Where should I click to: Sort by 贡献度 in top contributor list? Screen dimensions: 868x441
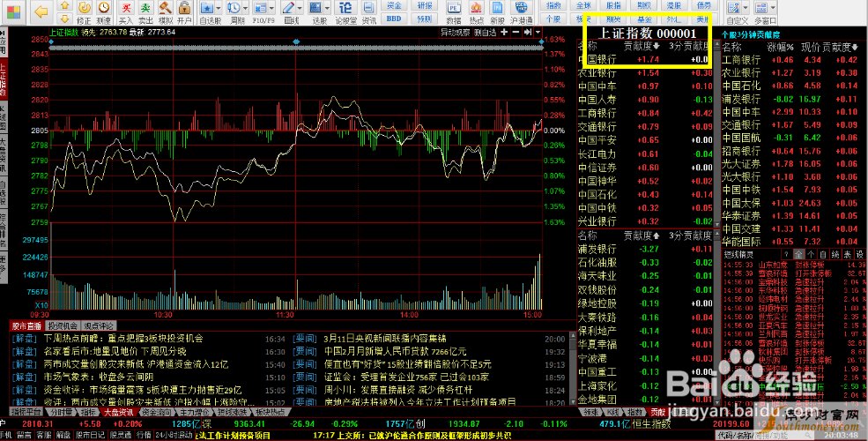(x=642, y=46)
